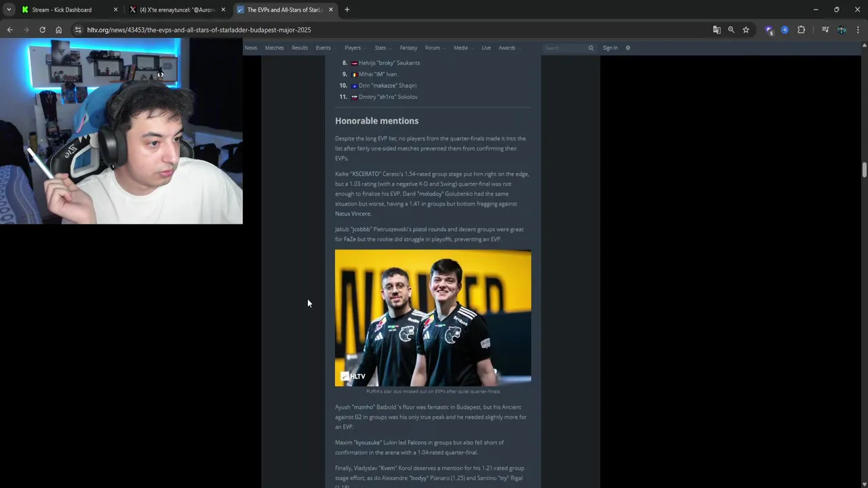Click the HLTV search magnifier icon
The height and width of the screenshot is (488, 868).
pyautogui.click(x=591, y=48)
